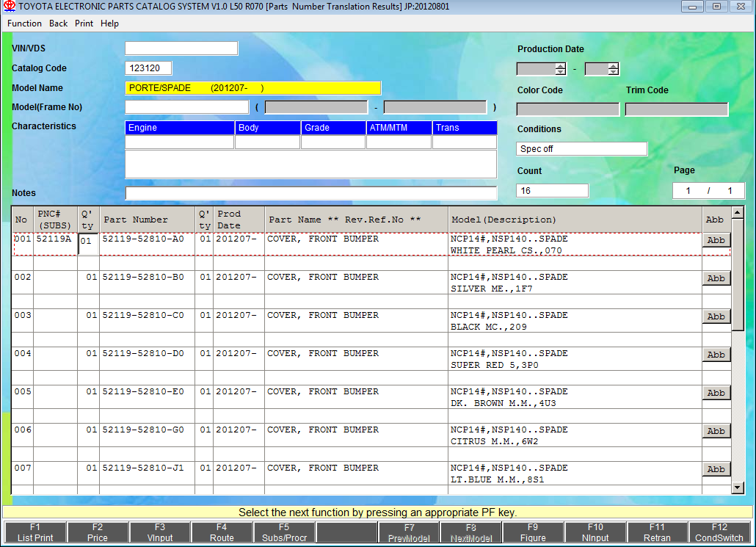Click the F12 CondSwitch button

point(719,532)
